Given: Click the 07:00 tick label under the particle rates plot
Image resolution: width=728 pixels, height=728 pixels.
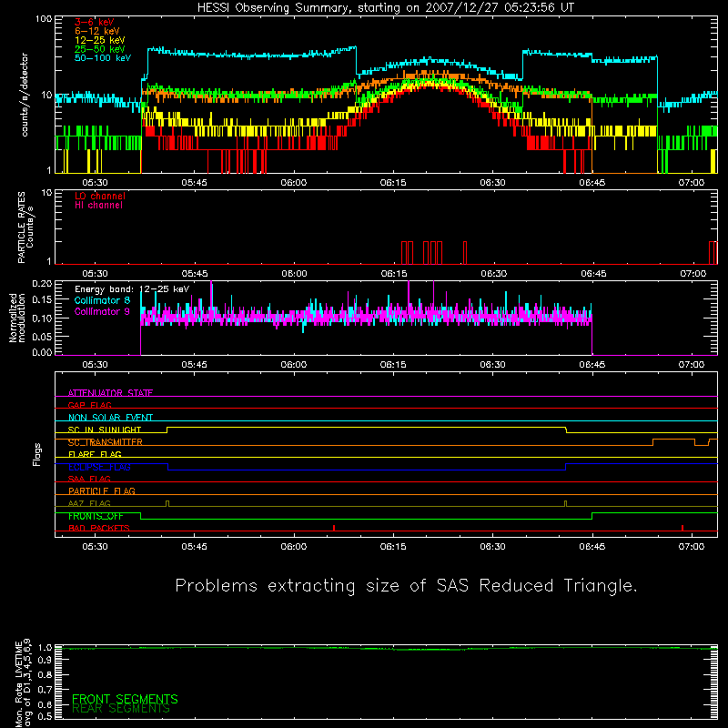Looking at the screenshot, I should pos(693,274).
